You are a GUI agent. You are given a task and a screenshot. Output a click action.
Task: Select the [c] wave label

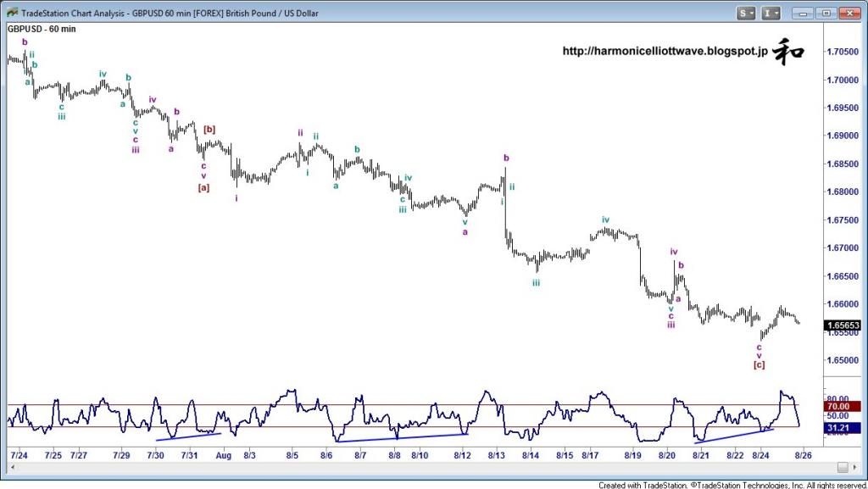pyautogui.click(x=759, y=364)
